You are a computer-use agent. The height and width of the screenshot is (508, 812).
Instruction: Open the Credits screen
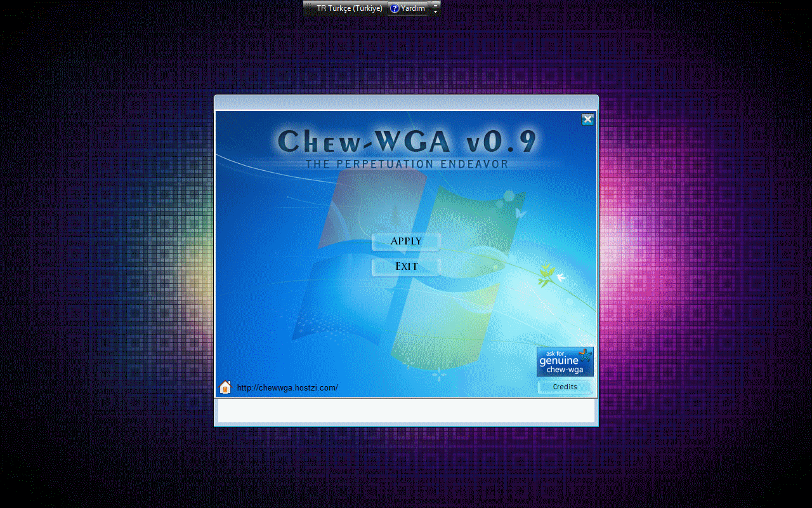coord(565,387)
